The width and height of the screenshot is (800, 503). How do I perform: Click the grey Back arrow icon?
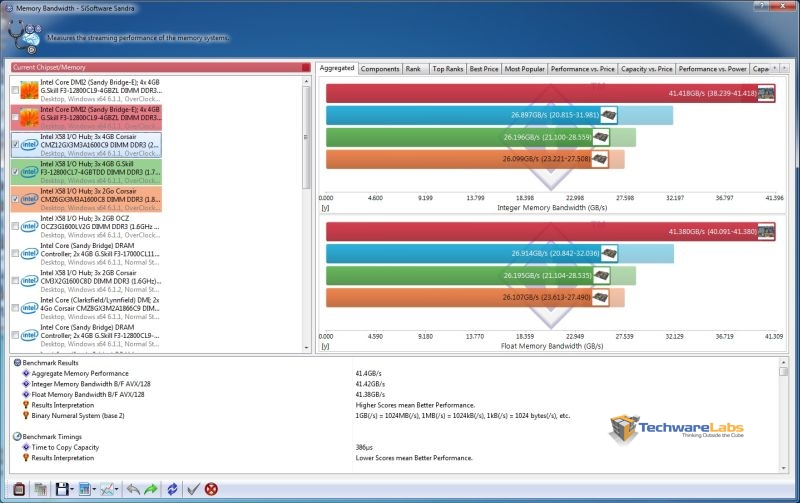tap(133, 490)
